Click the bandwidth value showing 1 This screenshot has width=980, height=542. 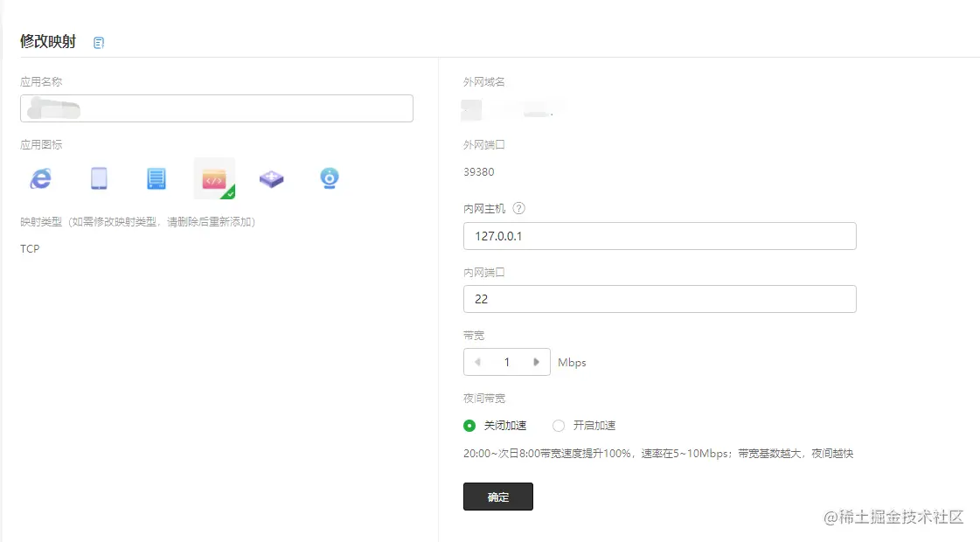point(506,361)
